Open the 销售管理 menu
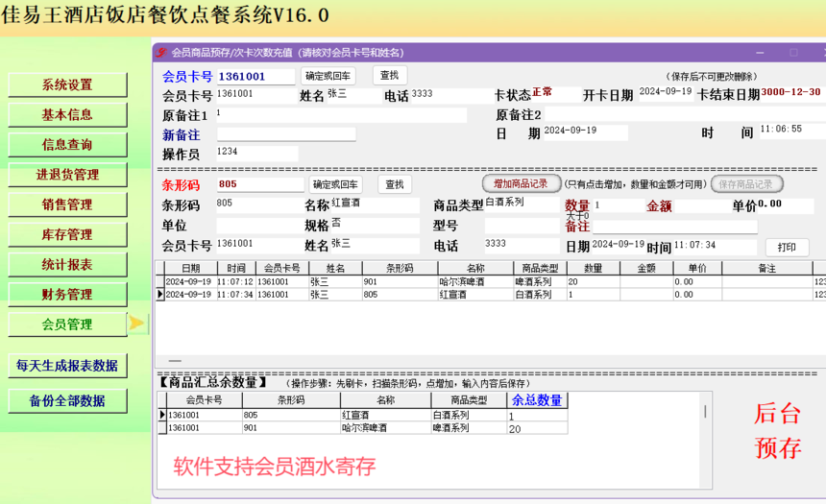The height and width of the screenshot is (504, 826). pyautogui.click(x=67, y=204)
